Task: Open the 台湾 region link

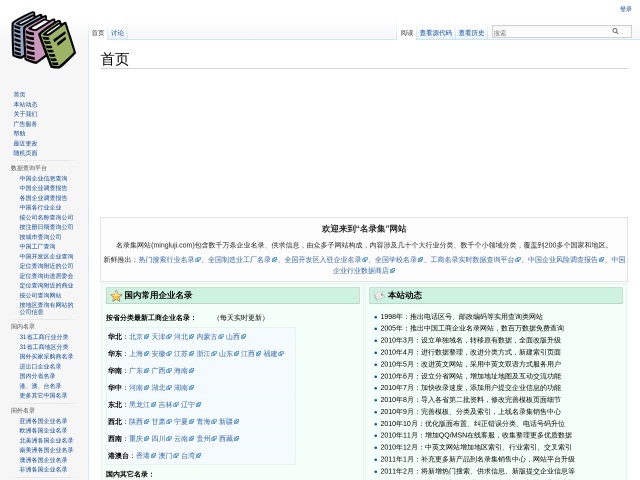Action: [191, 456]
